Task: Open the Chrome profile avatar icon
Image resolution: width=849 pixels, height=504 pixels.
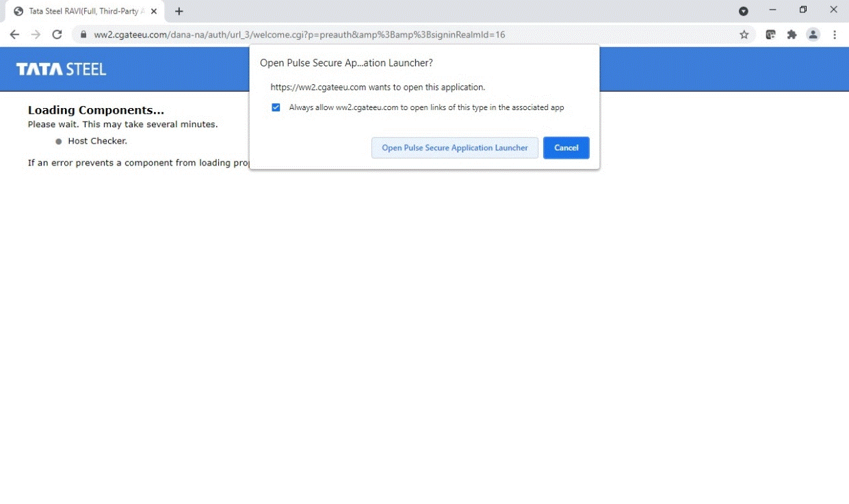Action: [x=813, y=34]
